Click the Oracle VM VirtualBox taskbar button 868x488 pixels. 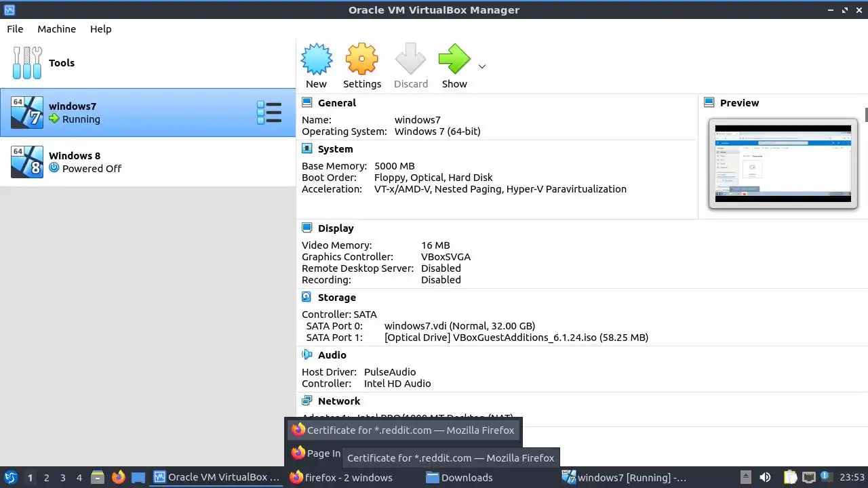[x=216, y=477]
